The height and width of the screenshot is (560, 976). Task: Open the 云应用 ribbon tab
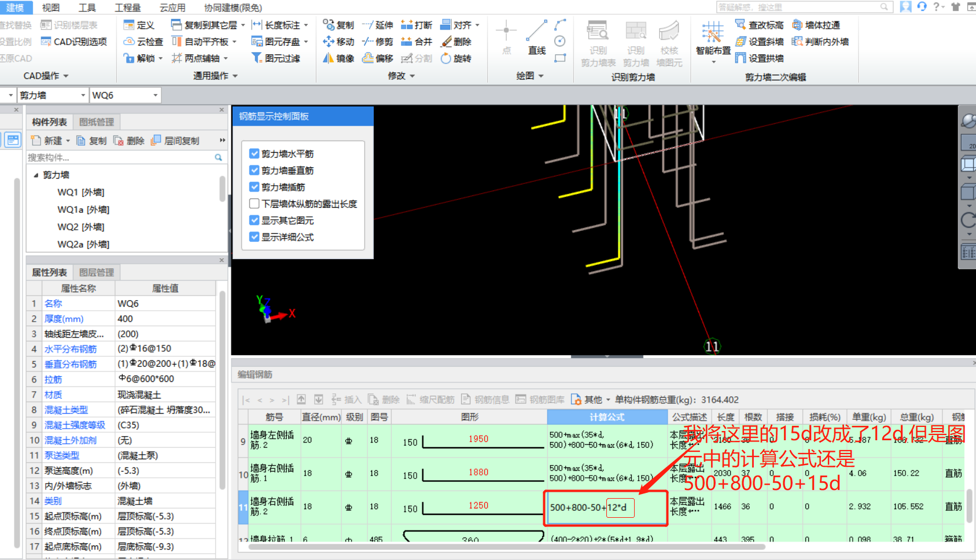[172, 8]
